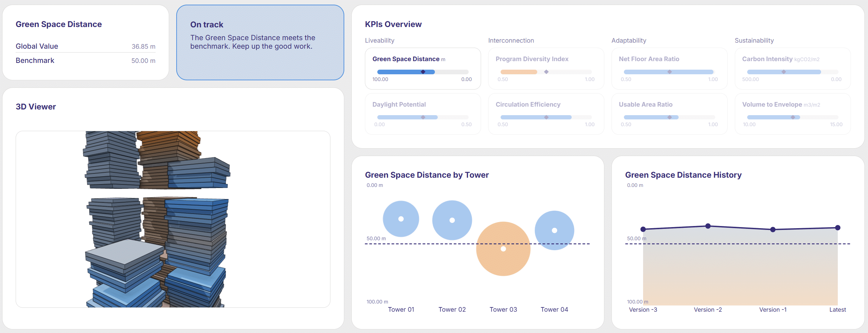The image size is (868, 333).
Task: Open the Circulation Efficiency KPI card
Action: [546, 114]
